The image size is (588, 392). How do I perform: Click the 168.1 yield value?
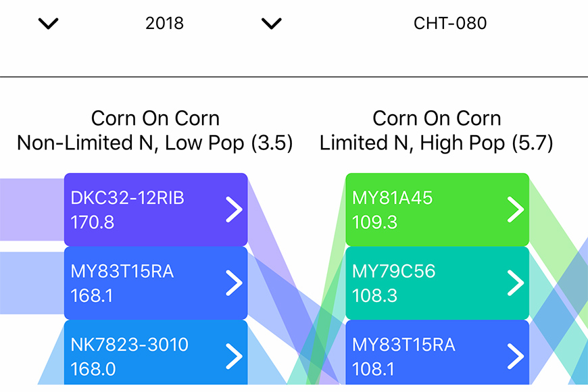(x=92, y=295)
